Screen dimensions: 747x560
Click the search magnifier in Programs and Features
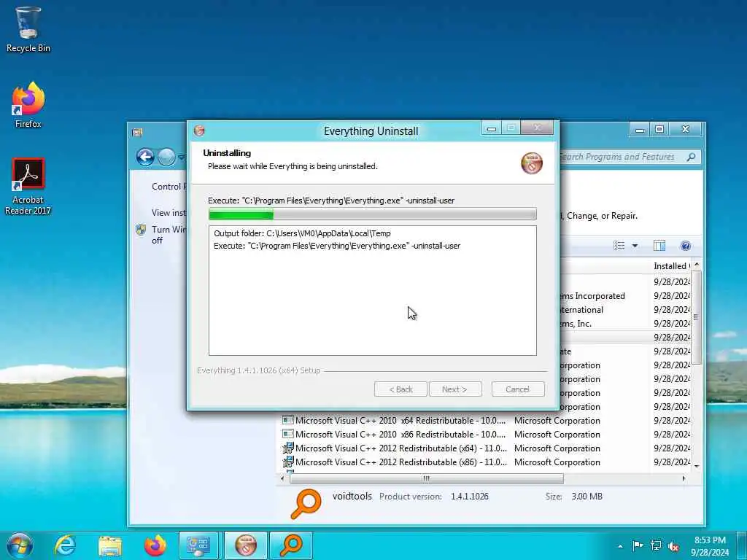tap(692, 157)
